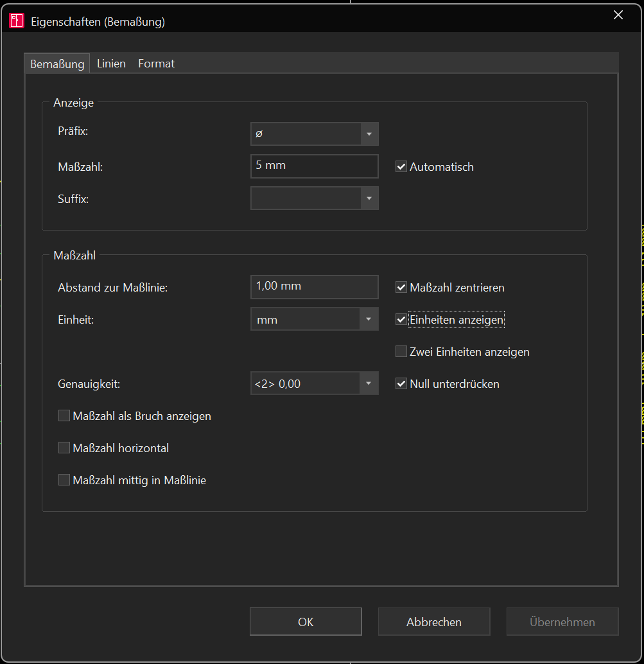Confirm with the OK button

[306, 622]
